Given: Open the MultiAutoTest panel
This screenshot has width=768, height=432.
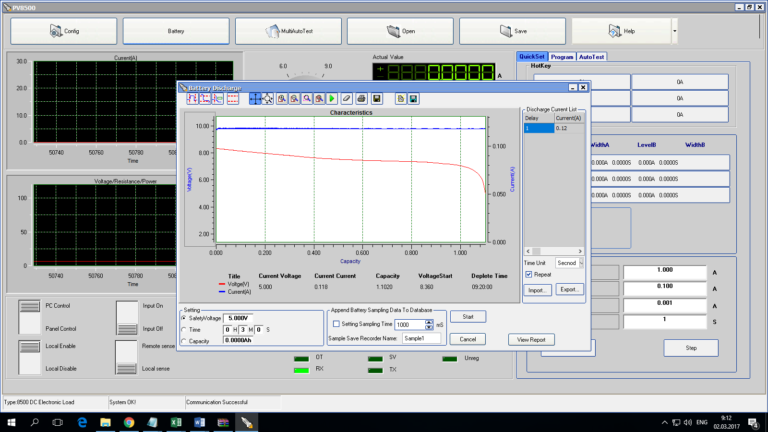Looking at the screenshot, I should [288, 31].
